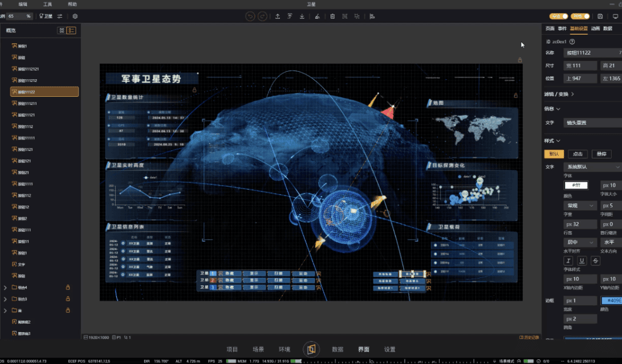Switch to the 动画 tab
Viewport: 622px width, 364px height.
(x=595, y=28)
